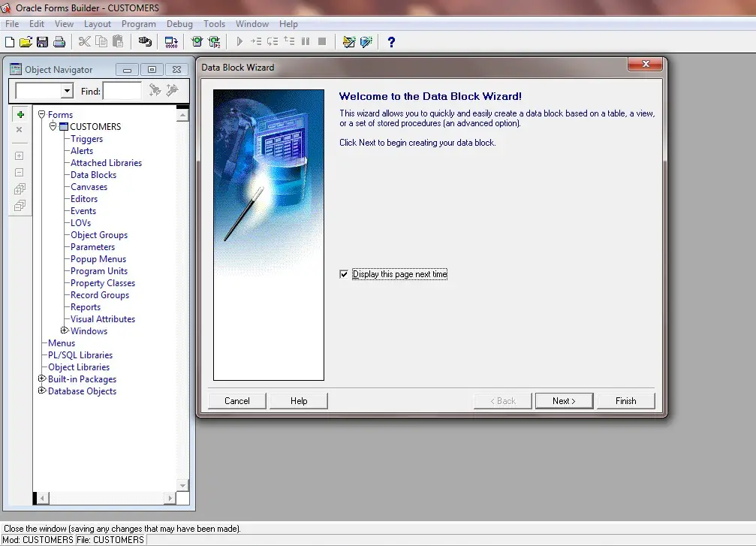This screenshot has height=546, width=756.
Task: Select the Data Blocks tree node
Action: (94, 174)
